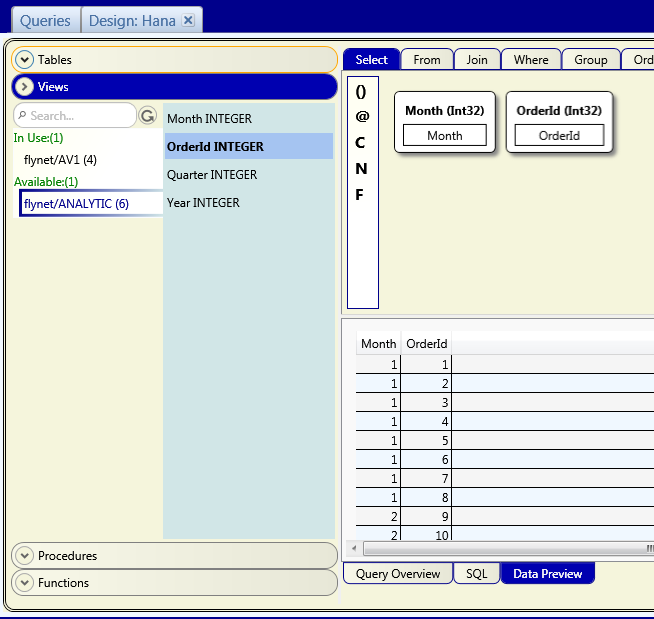The width and height of the screenshot is (654, 619).
Task: Switch to the SQL tab
Action: pyautogui.click(x=476, y=574)
